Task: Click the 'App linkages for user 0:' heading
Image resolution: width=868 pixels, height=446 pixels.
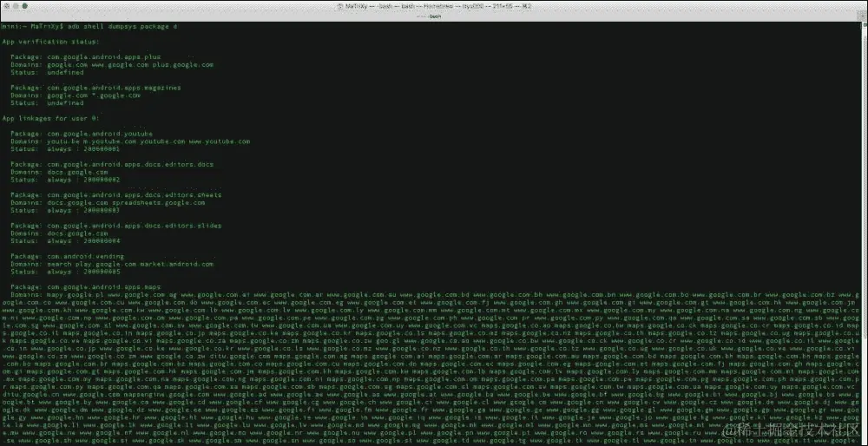Action: pos(51,118)
